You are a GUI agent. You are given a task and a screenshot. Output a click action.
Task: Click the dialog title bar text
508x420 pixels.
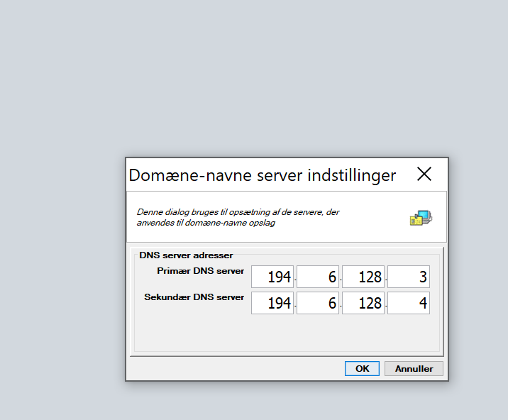pos(262,175)
